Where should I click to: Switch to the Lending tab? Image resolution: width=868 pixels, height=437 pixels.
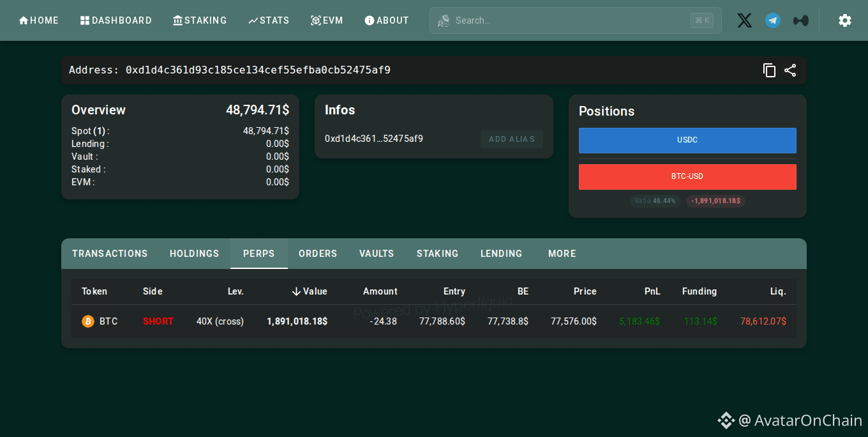click(x=502, y=254)
